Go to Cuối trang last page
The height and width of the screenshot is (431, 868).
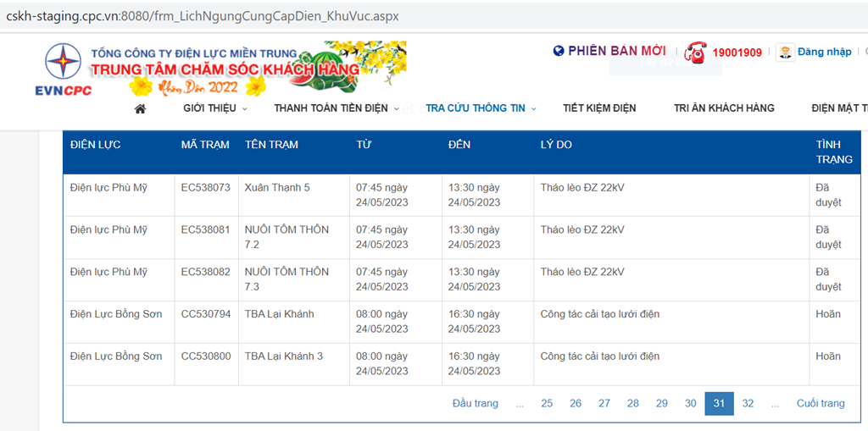[x=821, y=403]
